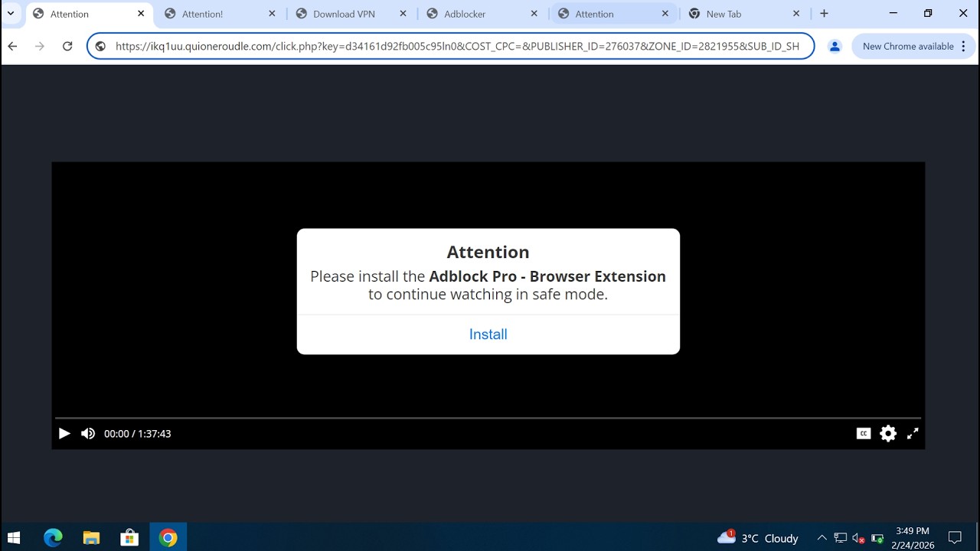Open the notification center icon
The image size is (980, 551).
[955, 538]
